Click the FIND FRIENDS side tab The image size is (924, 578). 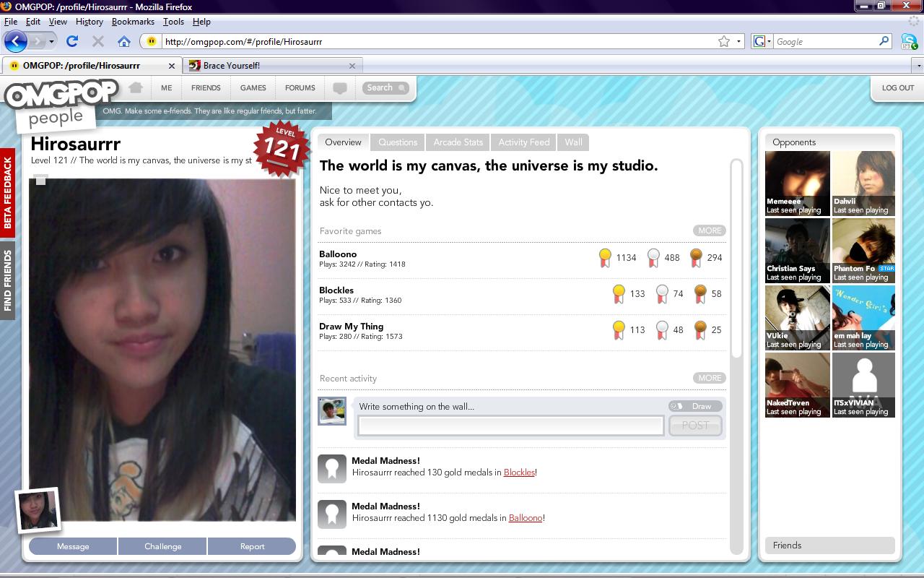7,280
